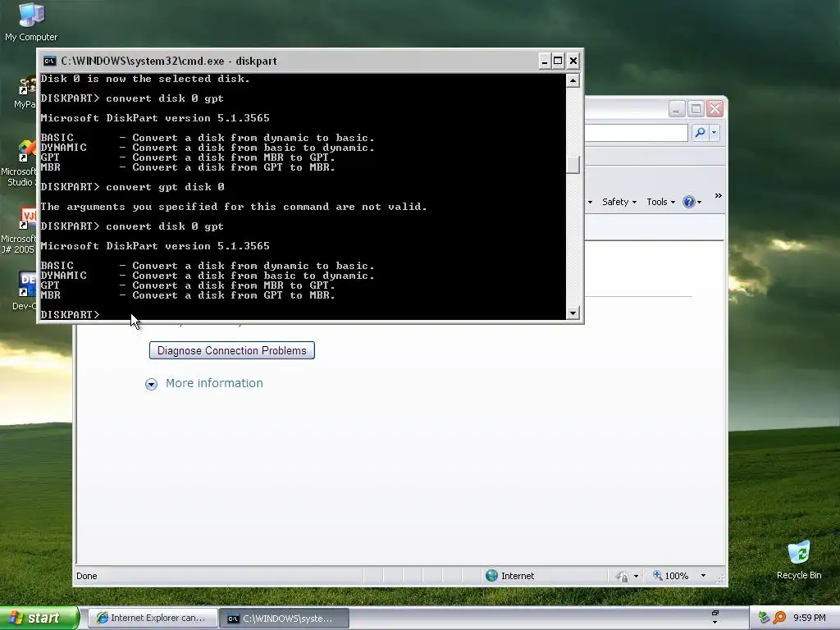Screen dimensions: 840x630
Task: Click the Internet Explorer search input box
Action: point(636,133)
